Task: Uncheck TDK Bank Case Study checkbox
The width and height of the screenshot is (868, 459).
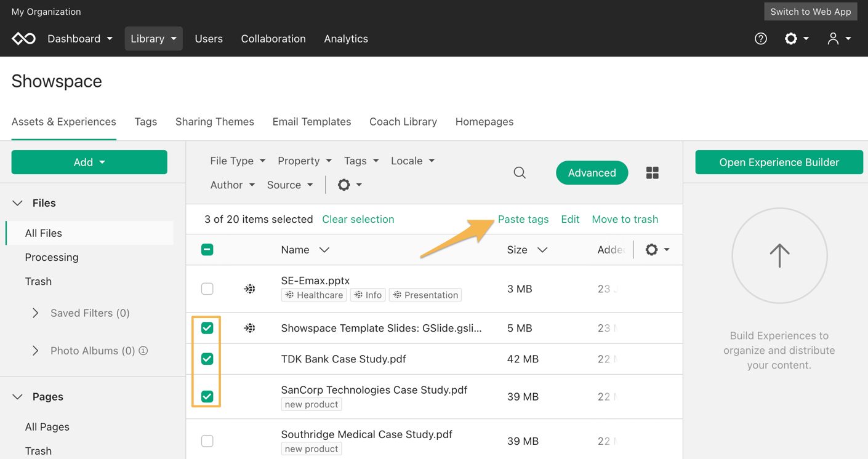Action: (207, 359)
